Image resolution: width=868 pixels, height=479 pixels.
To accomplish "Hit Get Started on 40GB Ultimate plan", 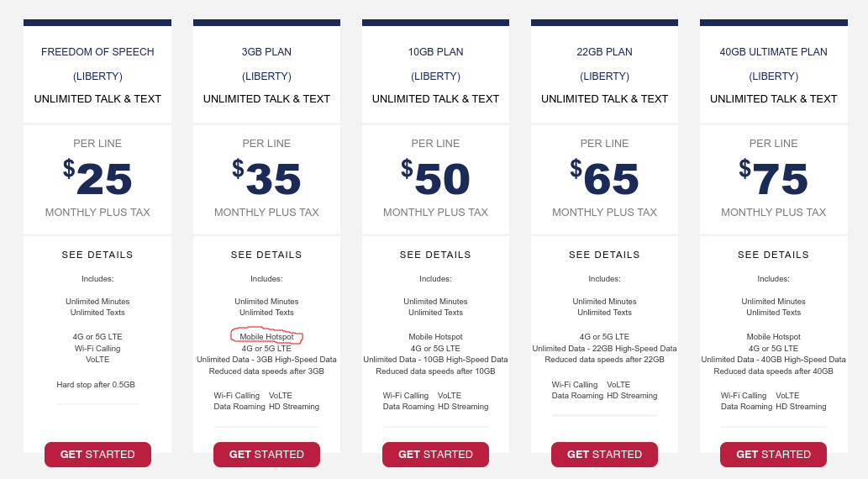I will click(773, 455).
